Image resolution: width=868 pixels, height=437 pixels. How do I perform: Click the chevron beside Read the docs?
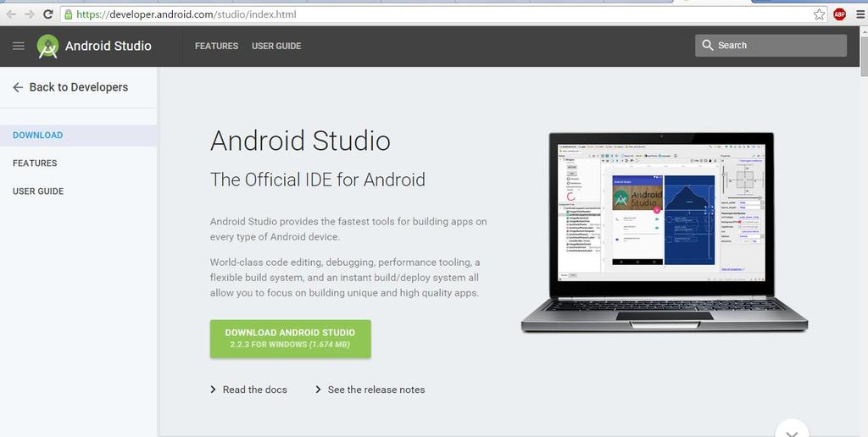(213, 390)
